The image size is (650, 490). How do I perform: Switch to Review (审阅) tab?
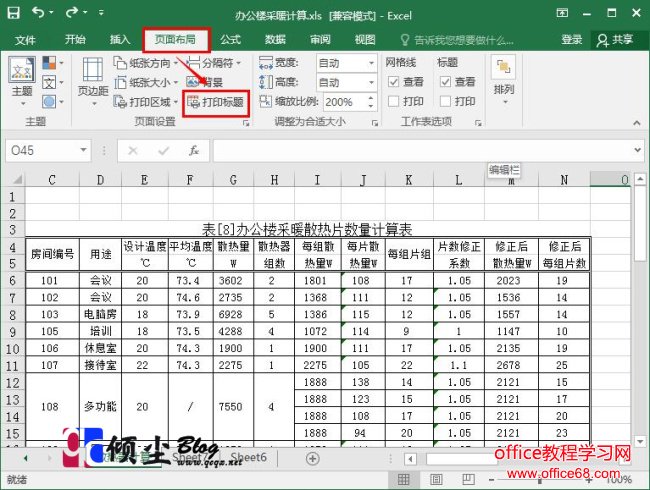(x=320, y=39)
